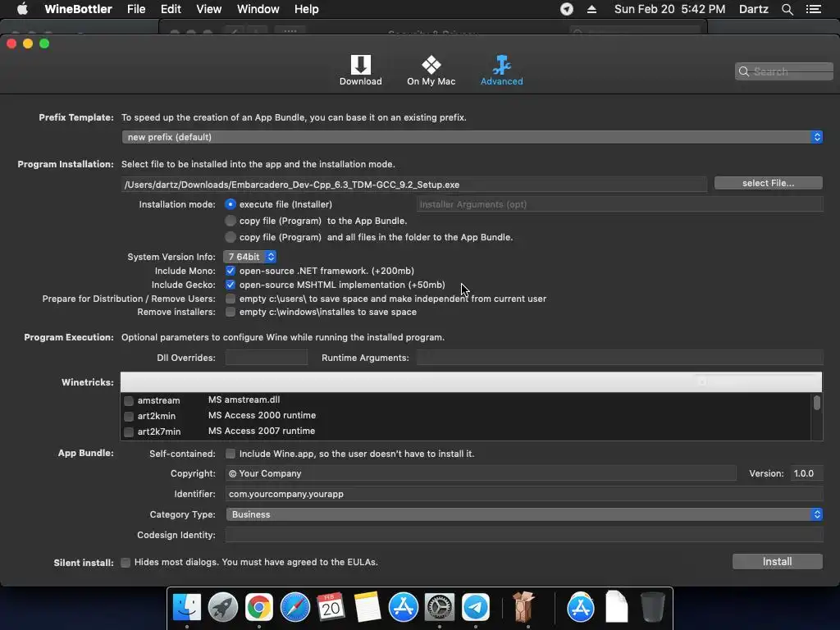This screenshot has height=630, width=840.
Task: Open Spotlight search magnifier in menu bar
Action: pos(787,9)
